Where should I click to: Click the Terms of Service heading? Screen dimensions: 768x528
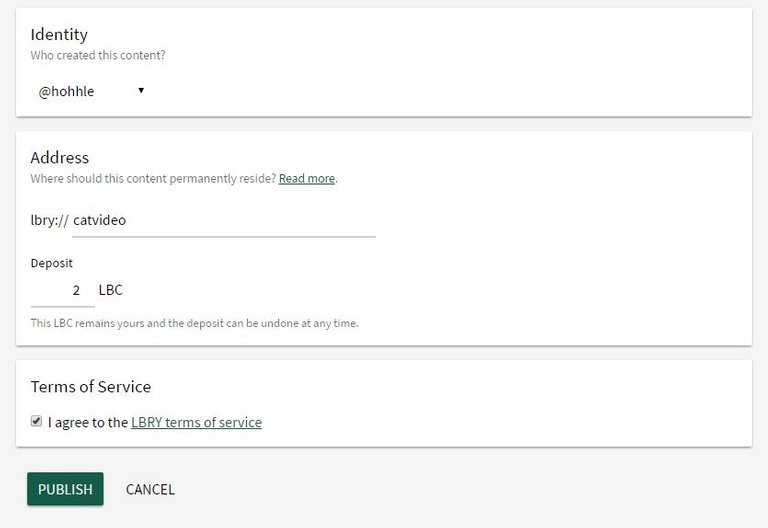tap(91, 386)
